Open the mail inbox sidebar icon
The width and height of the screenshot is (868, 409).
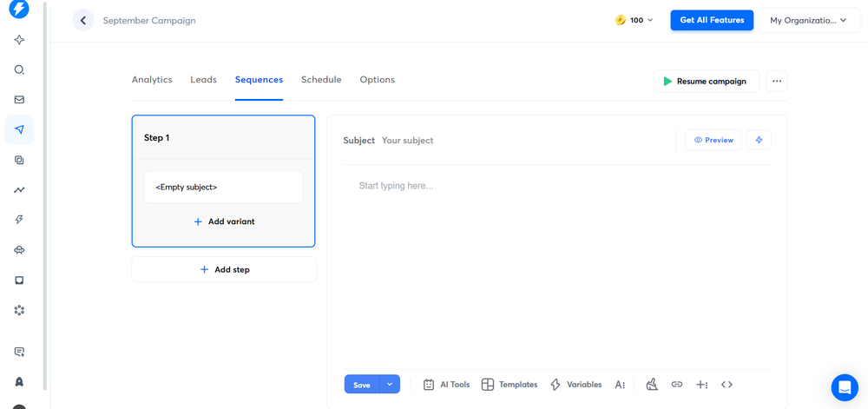coord(19,100)
